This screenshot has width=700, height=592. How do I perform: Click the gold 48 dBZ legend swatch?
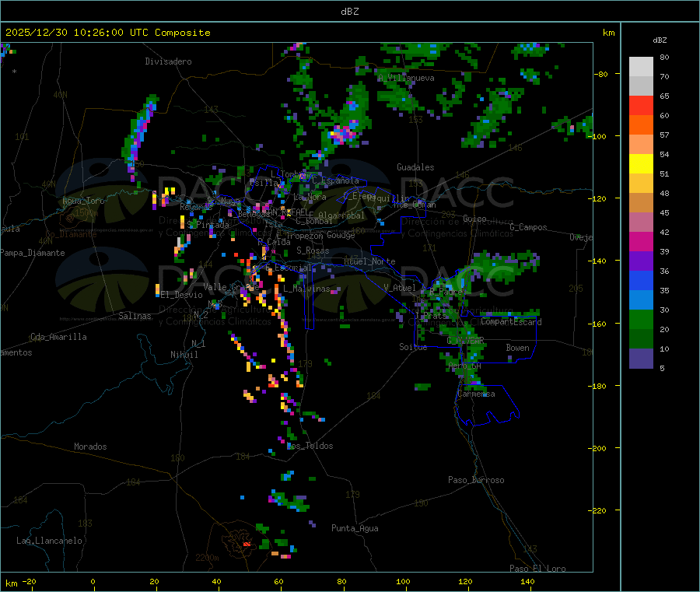click(x=641, y=184)
